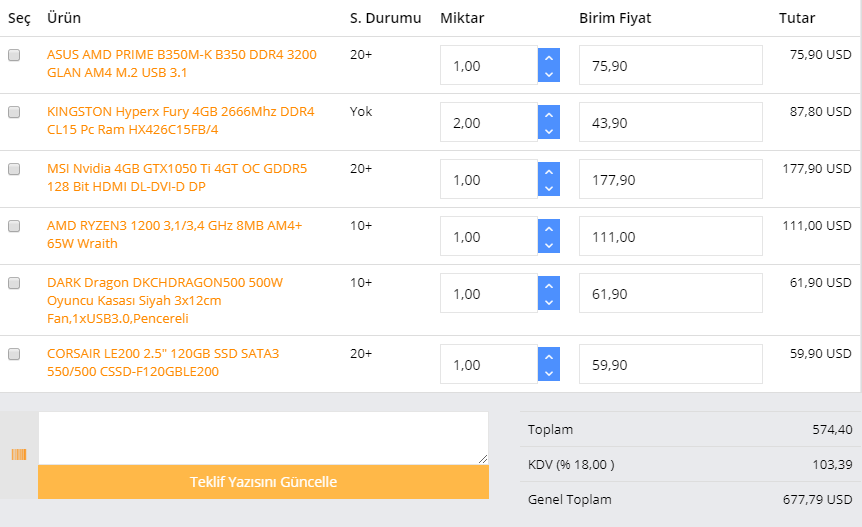Image resolution: width=862 pixels, height=527 pixels.
Task: Increase quantity for DARK Dragon case
Action: pyautogui.click(x=548, y=285)
